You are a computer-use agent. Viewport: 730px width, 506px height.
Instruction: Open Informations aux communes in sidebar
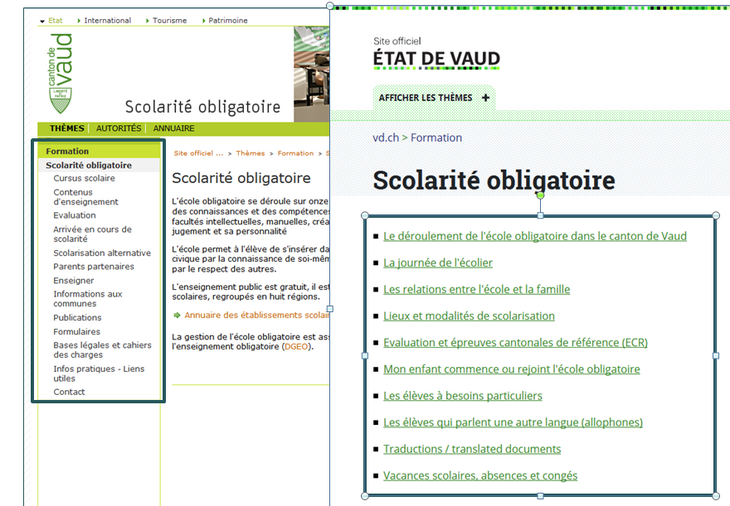[x=88, y=299]
